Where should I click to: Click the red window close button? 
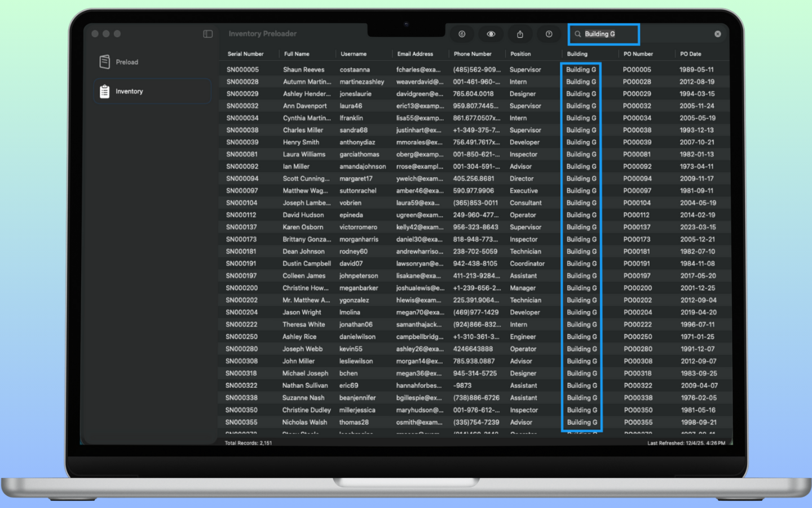[x=95, y=34]
